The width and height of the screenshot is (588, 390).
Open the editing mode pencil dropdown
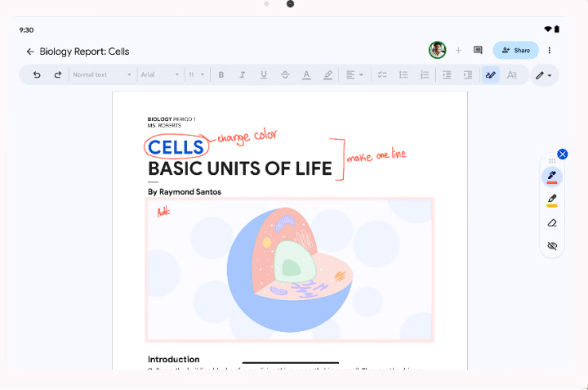pyautogui.click(x=543, y=75)
